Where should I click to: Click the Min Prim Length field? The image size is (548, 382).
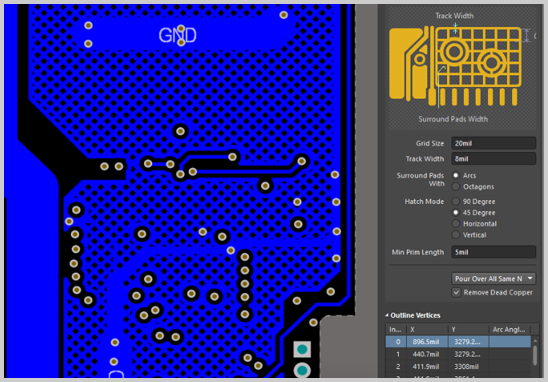(493, 252)
